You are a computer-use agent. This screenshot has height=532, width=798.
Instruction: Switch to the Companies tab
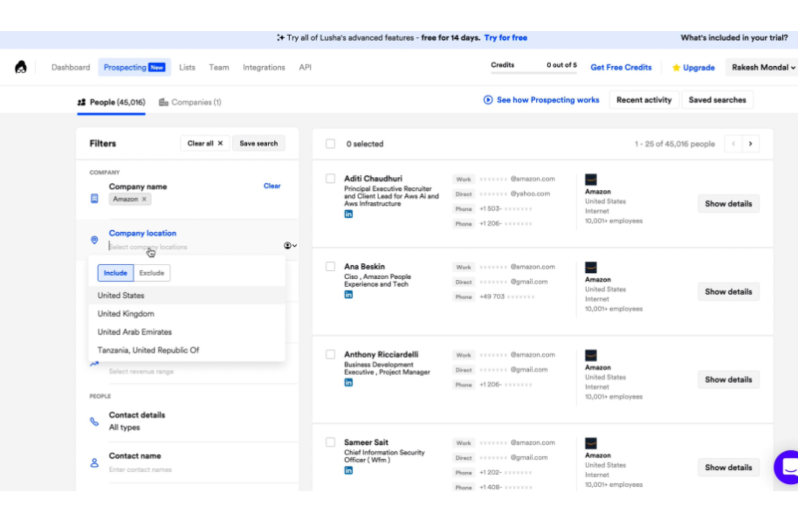(x=190, y=102)
